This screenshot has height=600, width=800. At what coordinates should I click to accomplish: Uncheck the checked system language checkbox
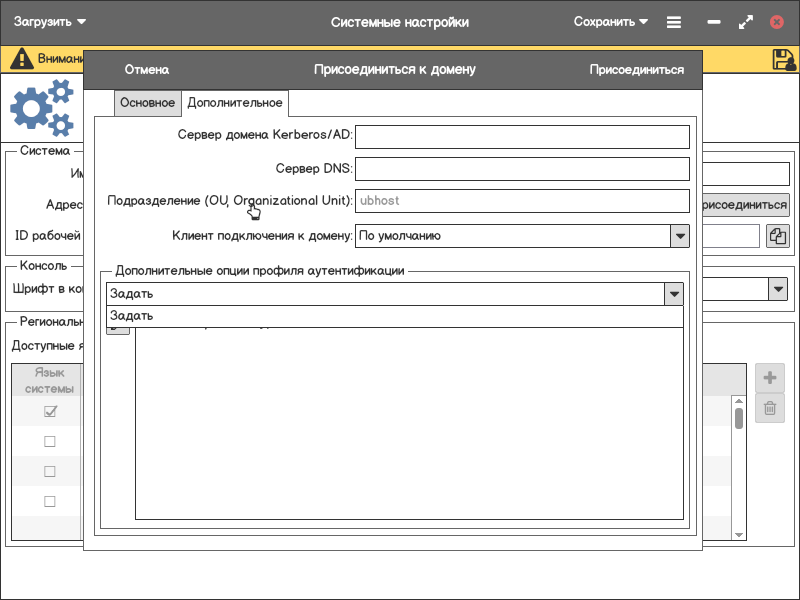(50, 412)
